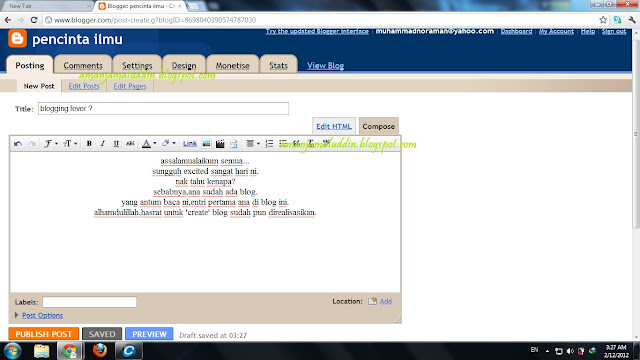This screenshot has height=360, width=640.
Task: Open the Posting tab
Action: coord(30,65)
